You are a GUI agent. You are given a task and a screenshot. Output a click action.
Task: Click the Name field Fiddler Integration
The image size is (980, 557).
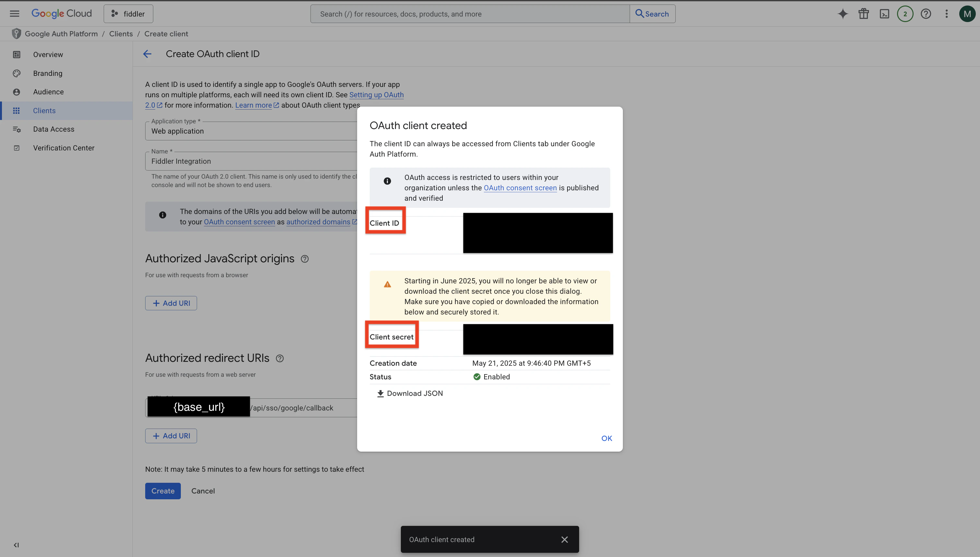click(x=251, y=161)
